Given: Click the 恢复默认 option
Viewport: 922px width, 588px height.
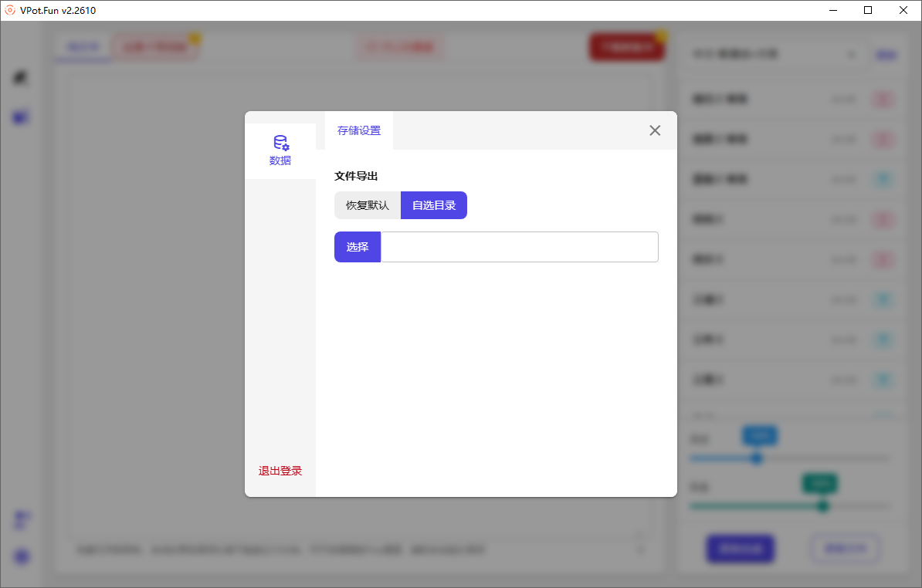Looking at the screenshot, I should point(368,205).
